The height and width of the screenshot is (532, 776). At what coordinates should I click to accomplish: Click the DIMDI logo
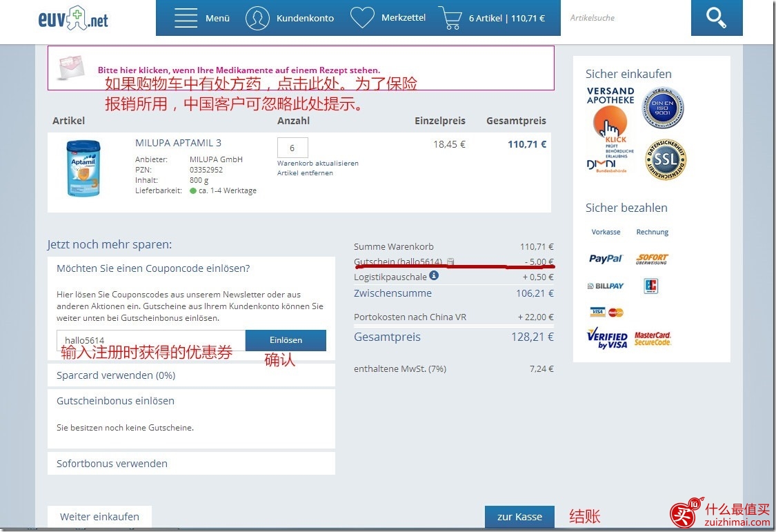coord(607,166)
